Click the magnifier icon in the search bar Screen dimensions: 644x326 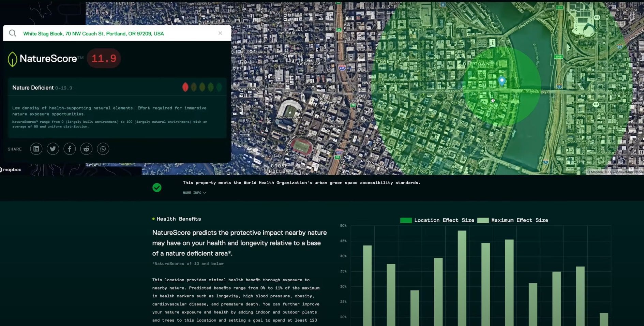click(x=13, y=33)
